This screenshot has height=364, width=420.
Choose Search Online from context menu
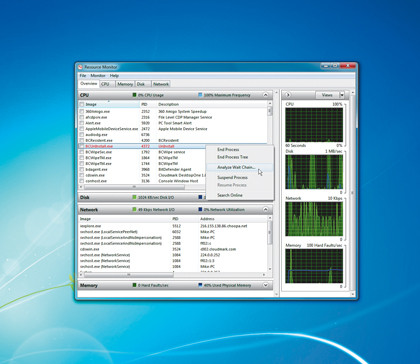click(230, 195)
